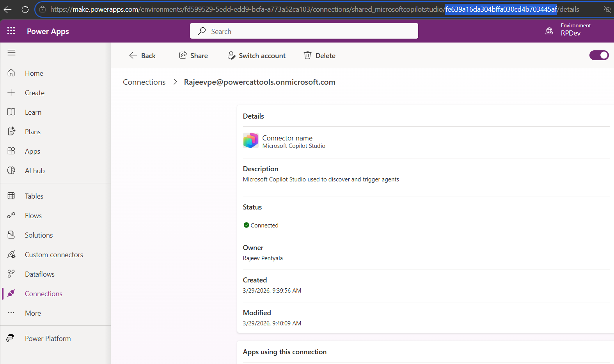Screen dimensions: 614x364
Task: Open the app launcher waffle icon
Action: point(11,31)
